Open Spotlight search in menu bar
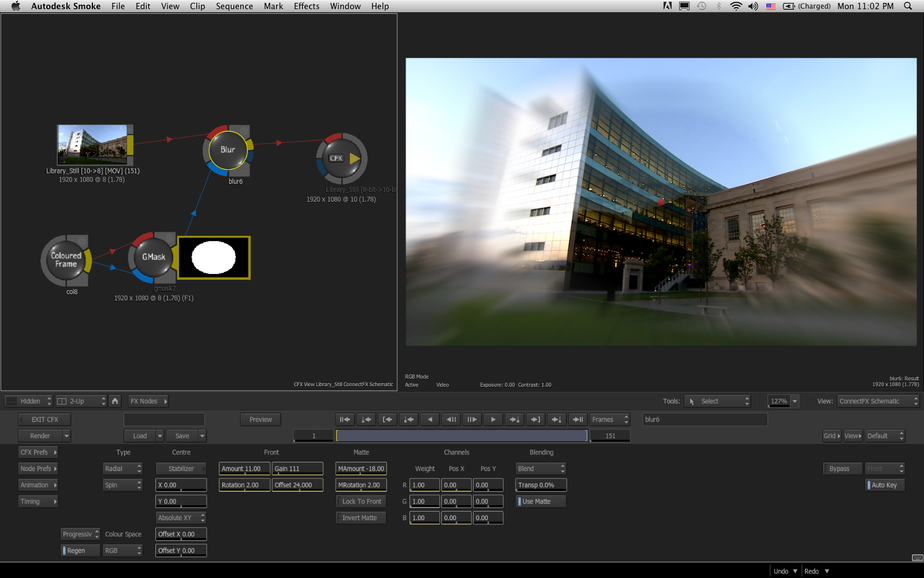 [x=908, y=6]
